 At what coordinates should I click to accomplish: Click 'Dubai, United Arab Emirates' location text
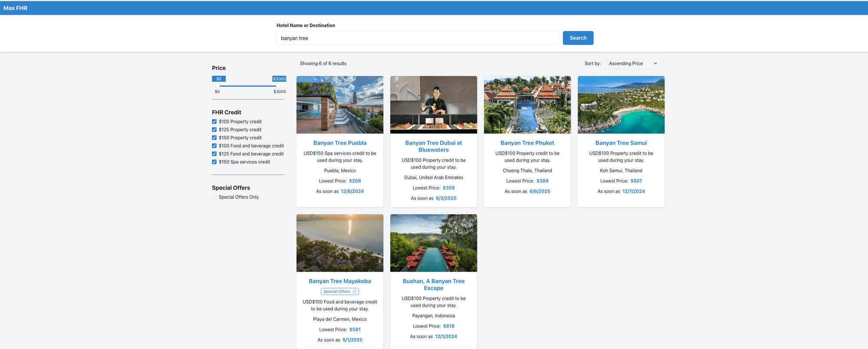click(x=434, y=178)
